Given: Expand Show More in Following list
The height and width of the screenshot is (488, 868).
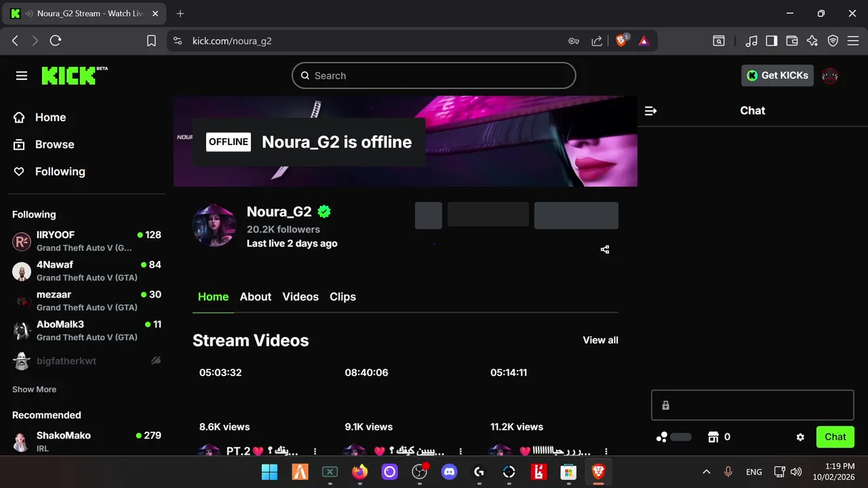Looking at the screenshot, I should [x=34, y=389].
